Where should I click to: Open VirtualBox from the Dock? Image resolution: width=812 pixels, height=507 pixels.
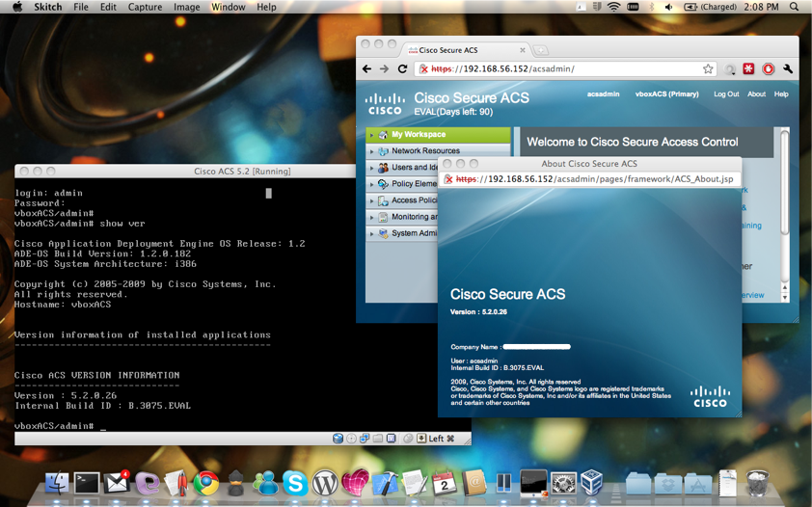591,483
